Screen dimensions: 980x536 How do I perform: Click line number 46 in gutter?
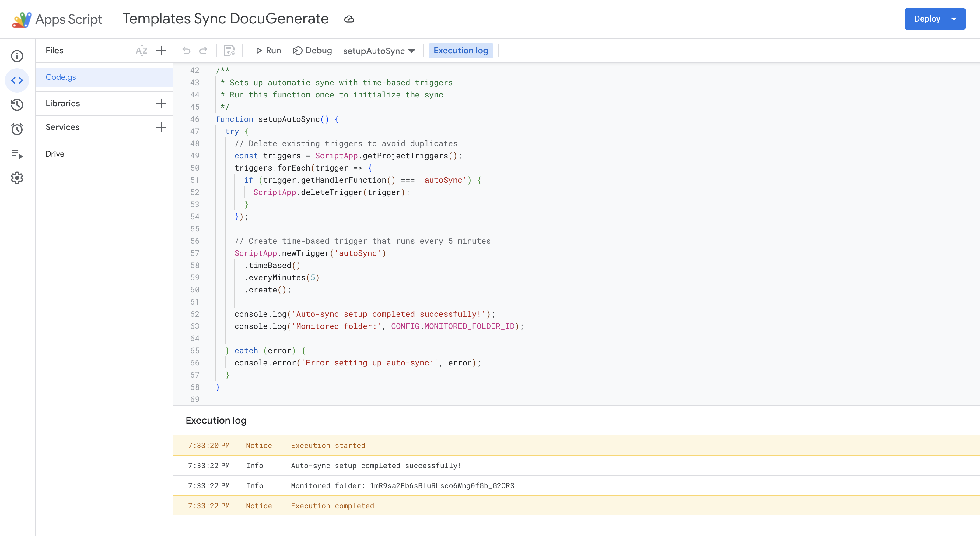pos(194,119)
